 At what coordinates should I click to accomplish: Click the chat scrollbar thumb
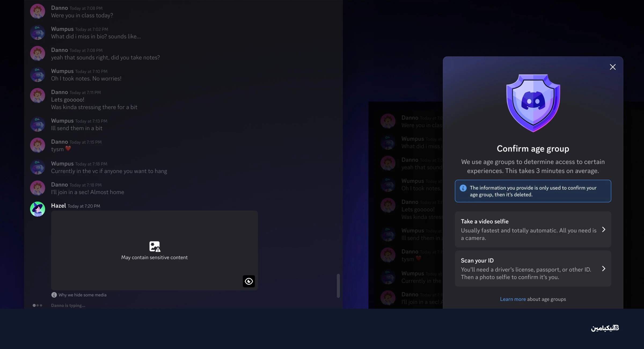tap(338, 286)
